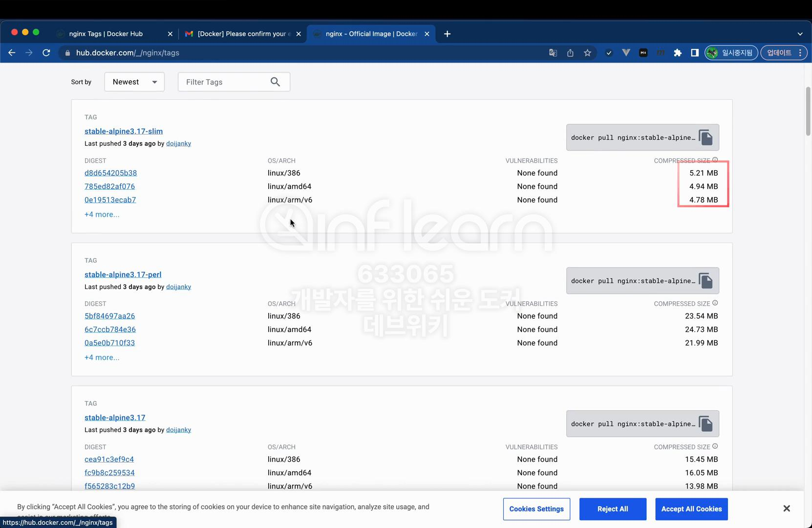Close the nginx Official Image tab
The height and width of the screenshot is (528, 812).
(x=427, y=34)
